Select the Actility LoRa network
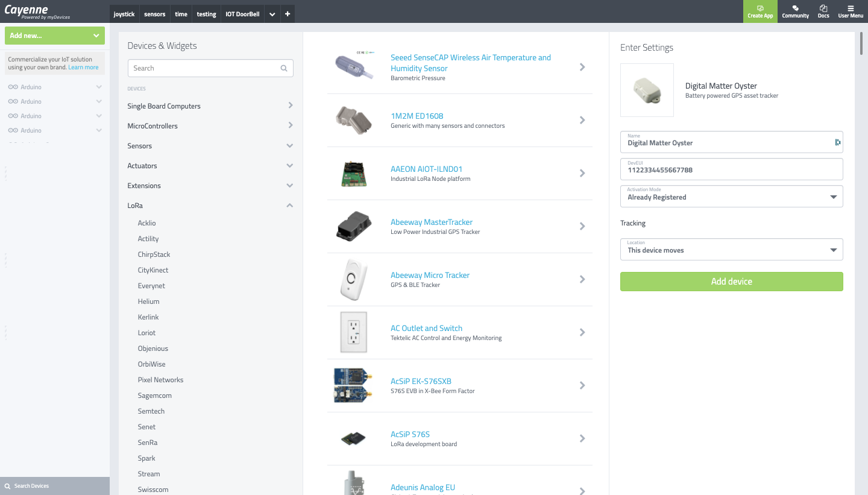868x495 pixels. [148, 239]
